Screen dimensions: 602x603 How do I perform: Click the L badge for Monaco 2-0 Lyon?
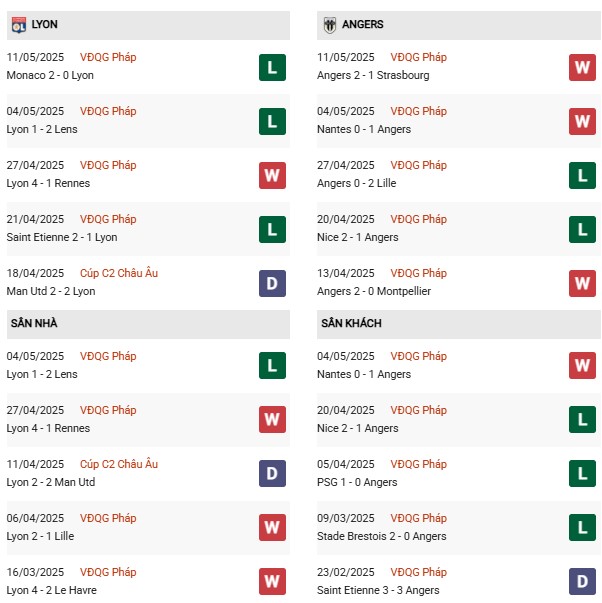272,68
